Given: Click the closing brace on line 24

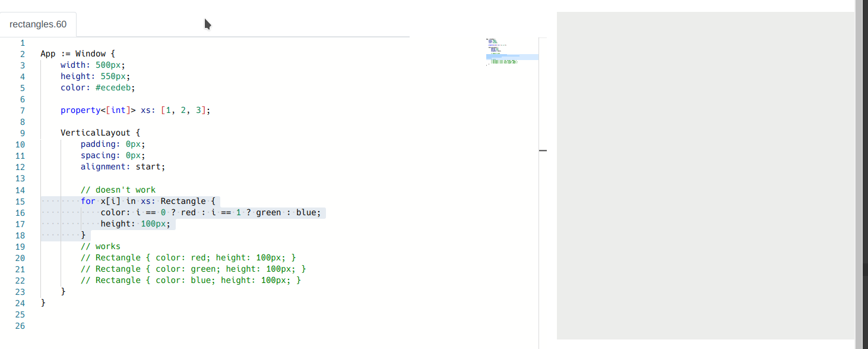Looking at the screenshot, I should 43,303.
